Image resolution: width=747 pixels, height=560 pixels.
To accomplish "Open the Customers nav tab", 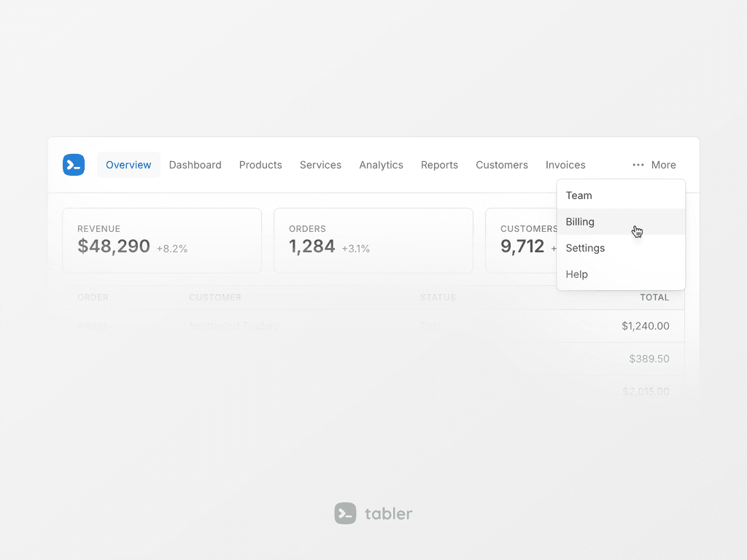I will pyautogui.click(x=502, y=165).
